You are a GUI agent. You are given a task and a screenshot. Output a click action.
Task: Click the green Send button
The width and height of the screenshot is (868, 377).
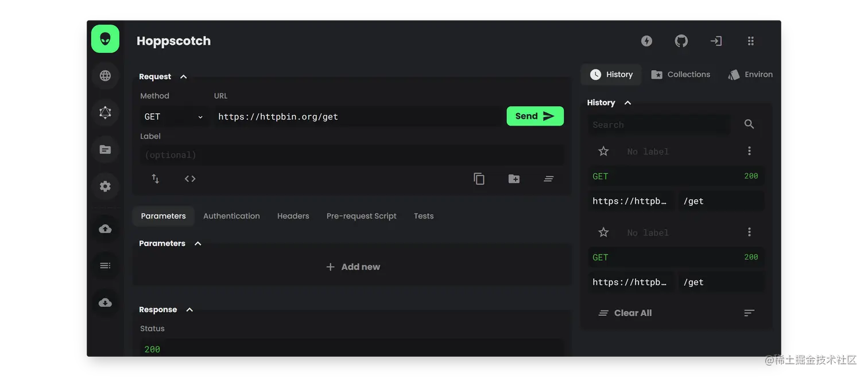tap(535, 116)
